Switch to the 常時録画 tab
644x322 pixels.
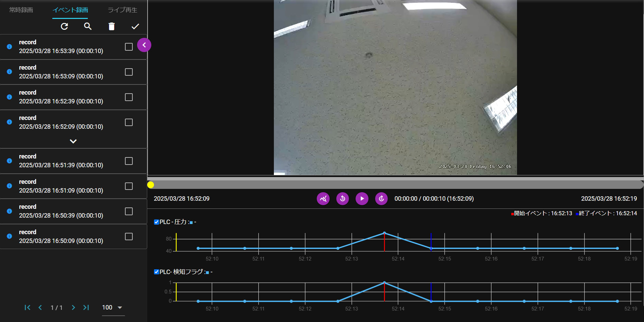21,10
